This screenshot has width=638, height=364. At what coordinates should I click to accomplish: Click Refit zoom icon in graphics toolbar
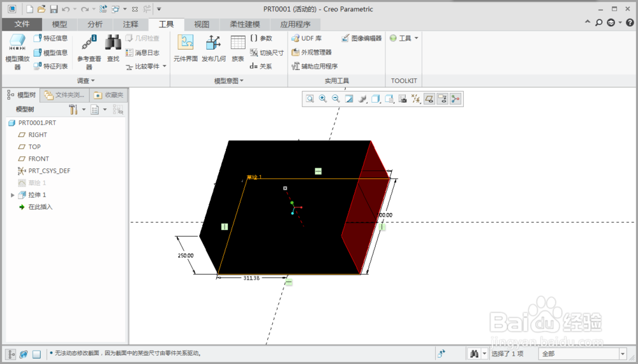309,98
